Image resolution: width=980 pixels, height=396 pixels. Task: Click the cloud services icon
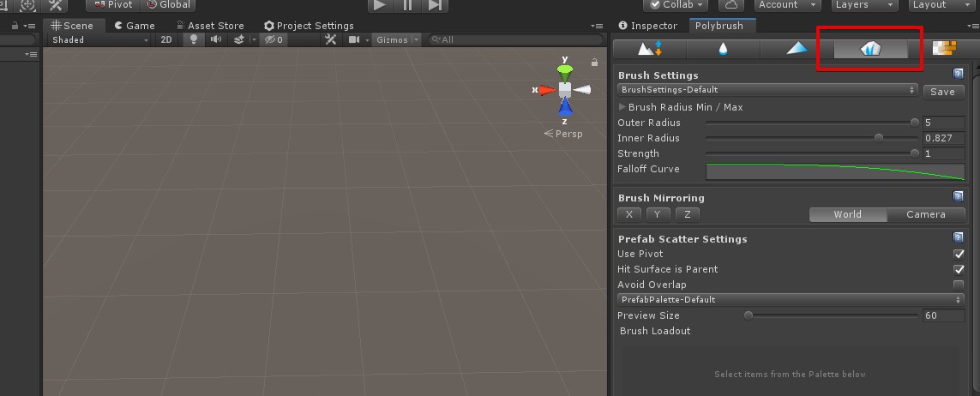(x=730, y=5)
